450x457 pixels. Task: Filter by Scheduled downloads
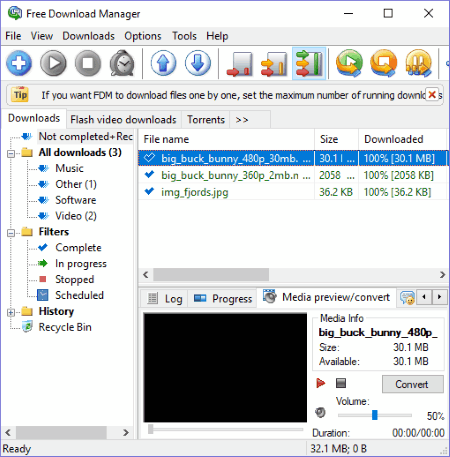click(79, 295)
